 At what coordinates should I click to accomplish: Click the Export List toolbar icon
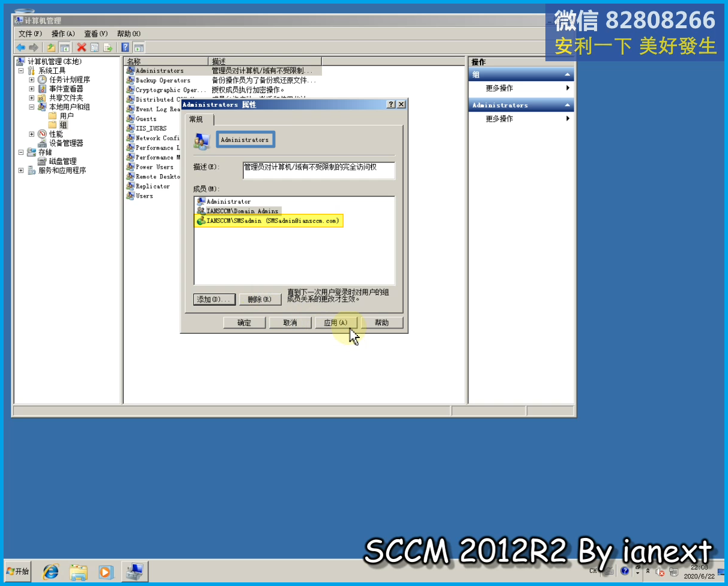108,47
